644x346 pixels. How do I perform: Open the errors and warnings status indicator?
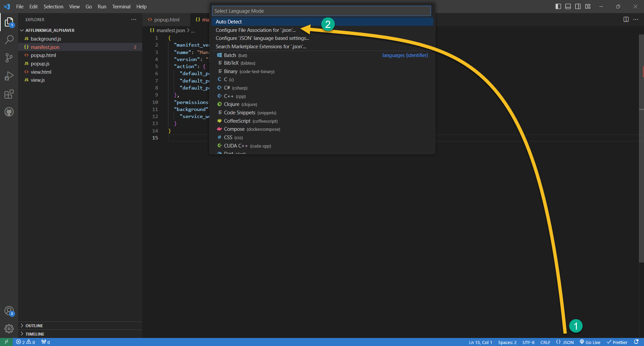coord(25,342)
